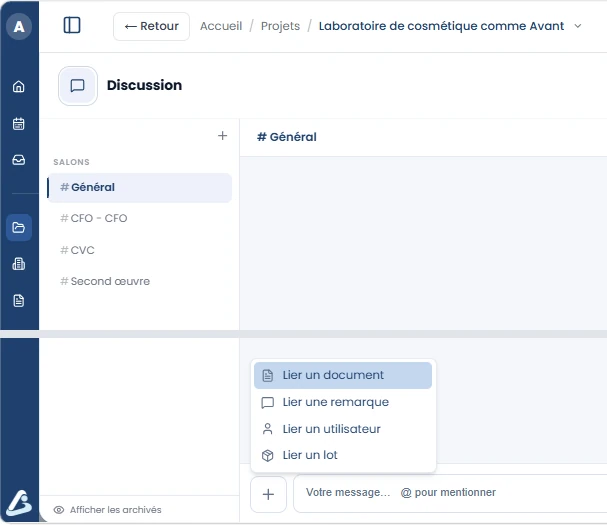Click the 'Discussion' page title
Viewport: 607px width, 525px height.
coord(144,85)
